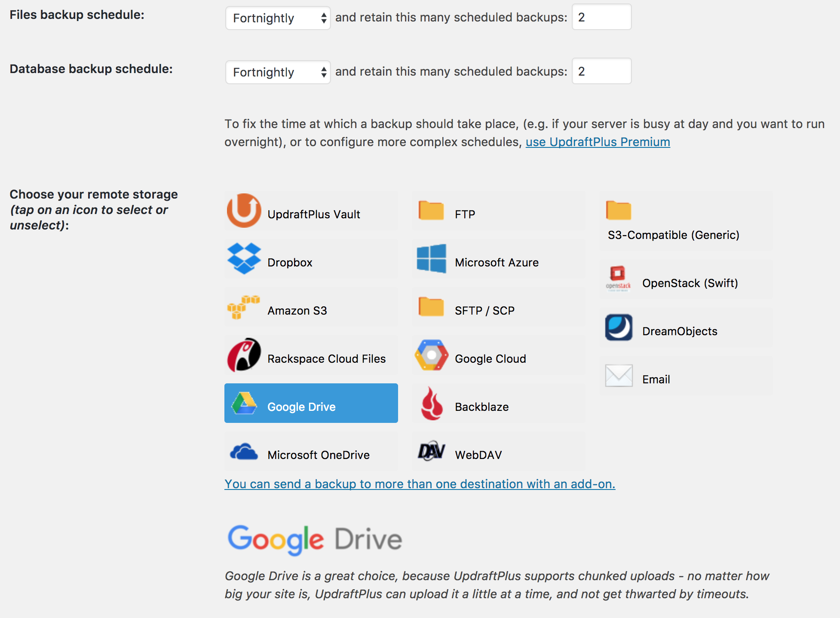This screenshot has width=840, height=618.
Task: Click the 'Database backup schedule:' label
Action: pos(91,69)
